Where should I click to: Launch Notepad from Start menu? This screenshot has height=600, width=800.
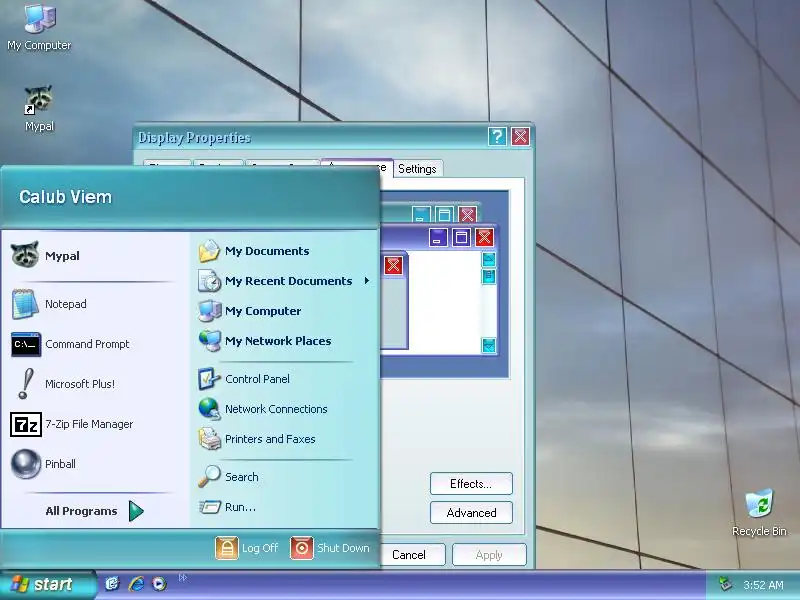click(95, 304)
